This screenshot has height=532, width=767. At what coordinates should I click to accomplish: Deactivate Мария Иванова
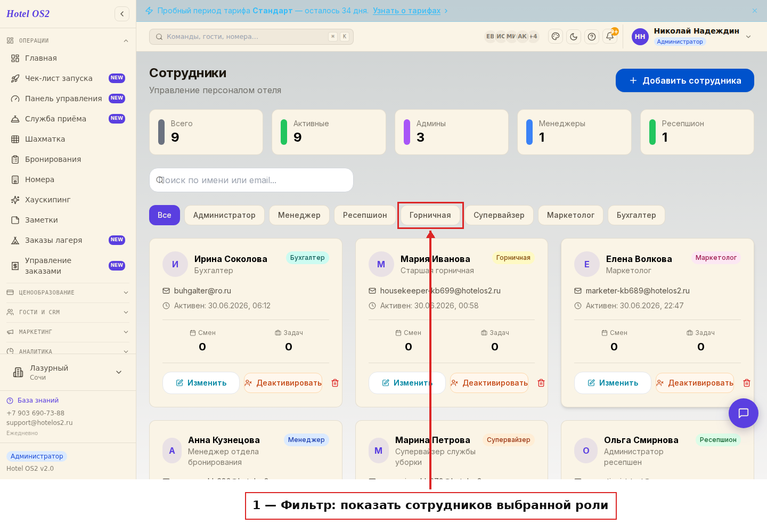tap(489, 383)
